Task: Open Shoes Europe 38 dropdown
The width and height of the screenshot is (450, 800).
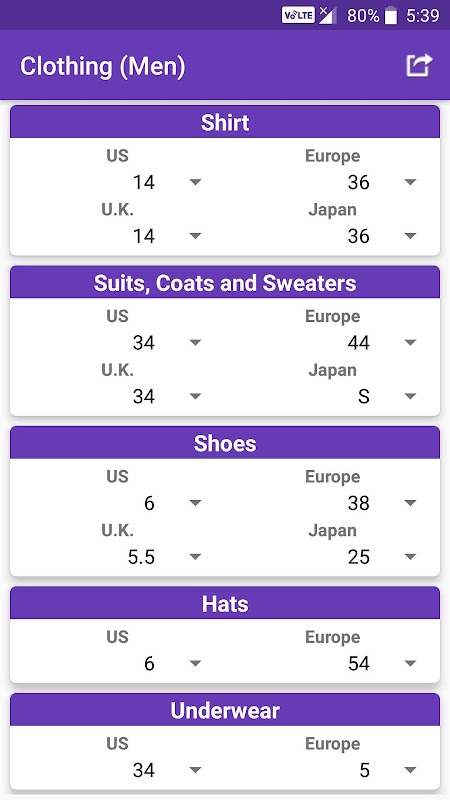Action: [332, 503]
